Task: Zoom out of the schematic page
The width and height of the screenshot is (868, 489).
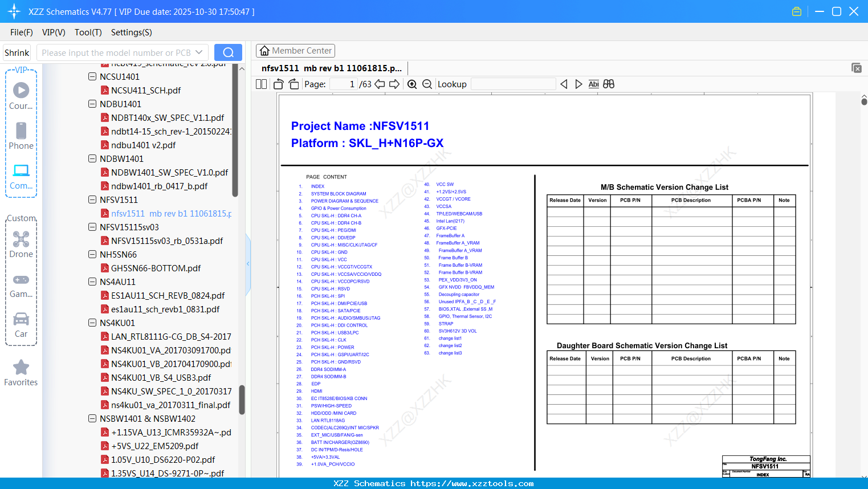Action: click(x=427, y=84)
